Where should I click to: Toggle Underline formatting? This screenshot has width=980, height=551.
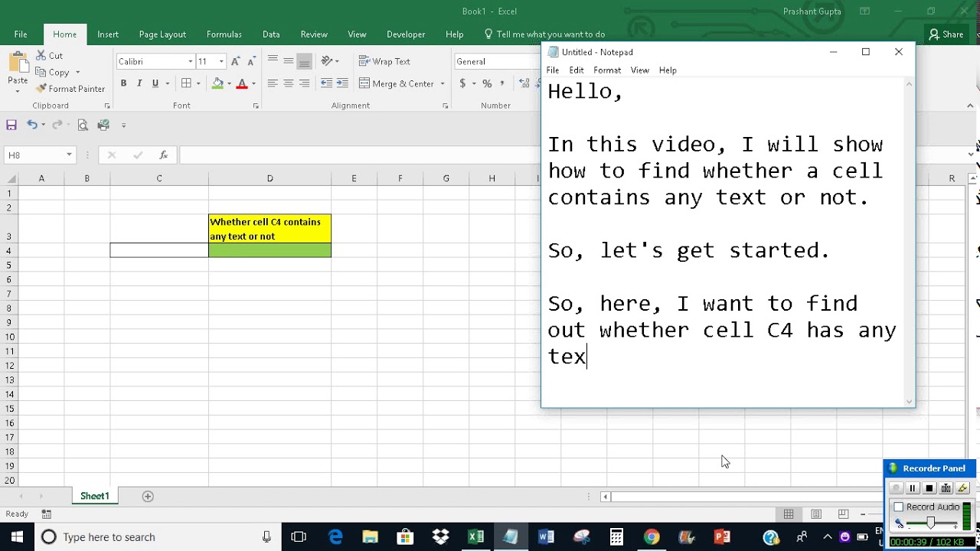pyautogui.click(x=155, y=83)
